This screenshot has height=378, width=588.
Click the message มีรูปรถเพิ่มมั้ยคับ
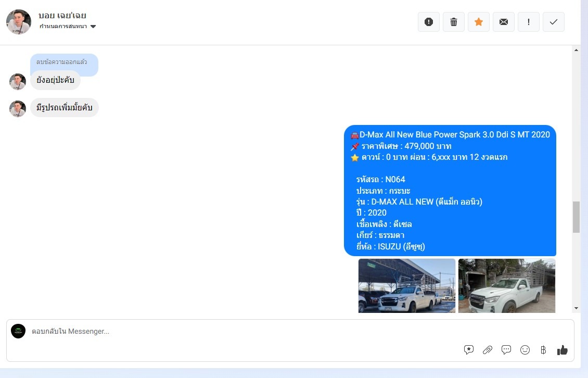pos(64,108)
